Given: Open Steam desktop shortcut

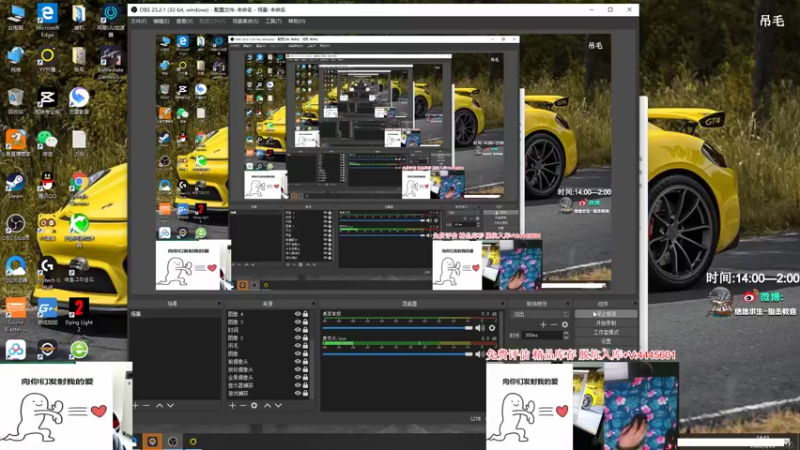Looking at the screenshot, I should point(15,186).
